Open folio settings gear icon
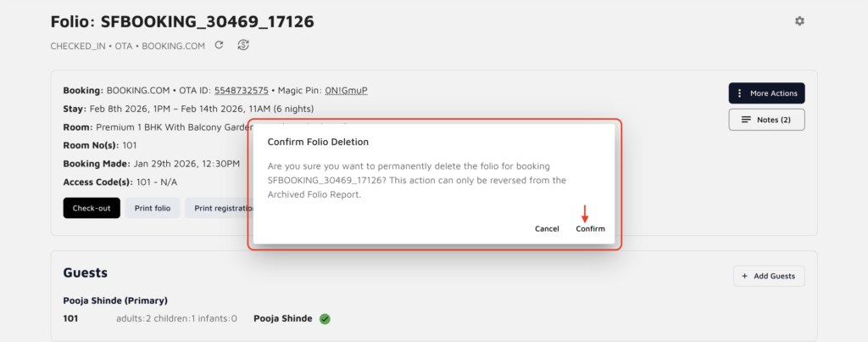868x342 pixels. (799, 21)
